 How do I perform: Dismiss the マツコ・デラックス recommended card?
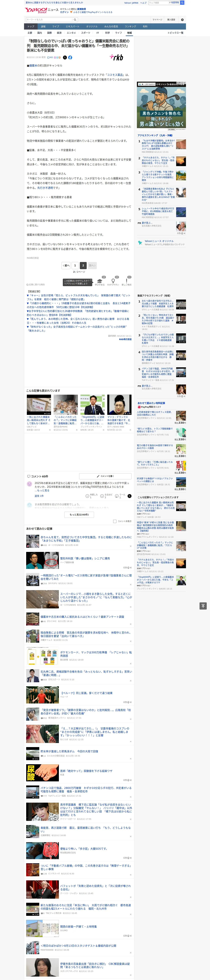[x=130, y=430]
